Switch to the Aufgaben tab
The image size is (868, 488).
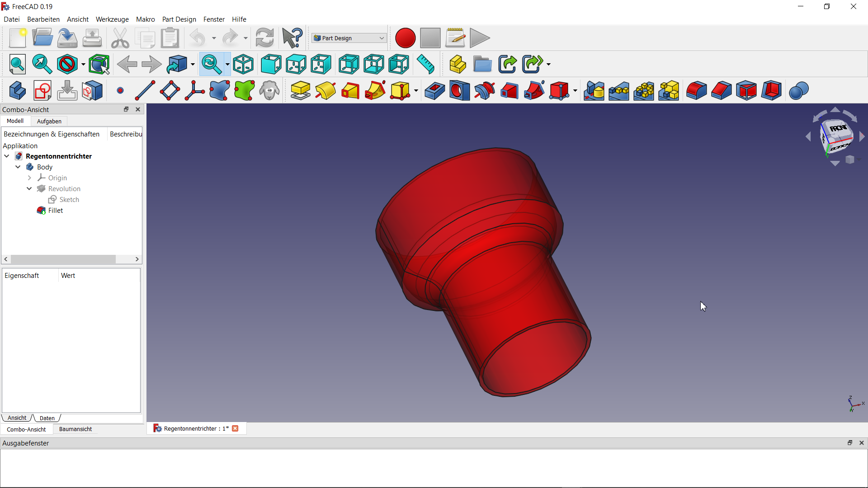[x=49, y=121]
